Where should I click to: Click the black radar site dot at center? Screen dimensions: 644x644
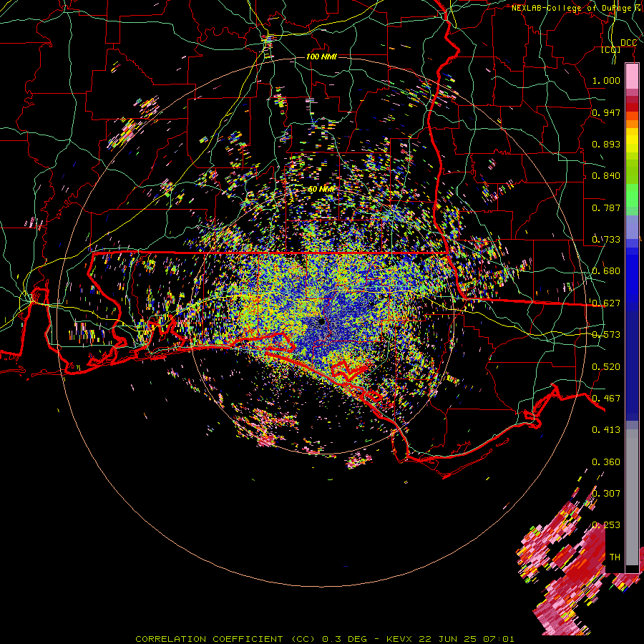tap(322, 321)
